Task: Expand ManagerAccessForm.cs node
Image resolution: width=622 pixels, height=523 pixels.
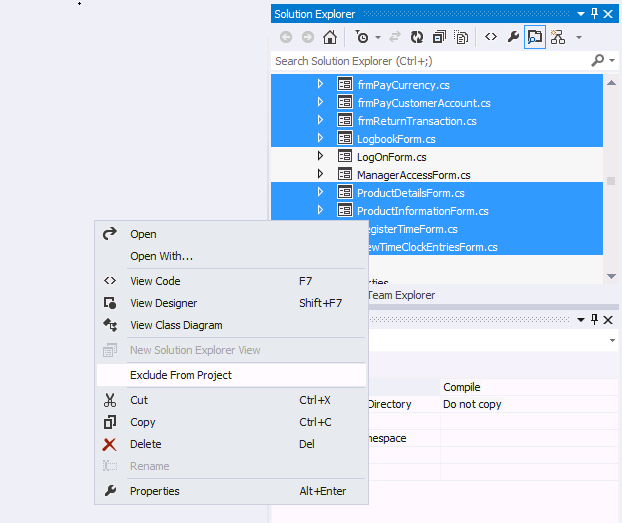Action: (x=320, y=174)
